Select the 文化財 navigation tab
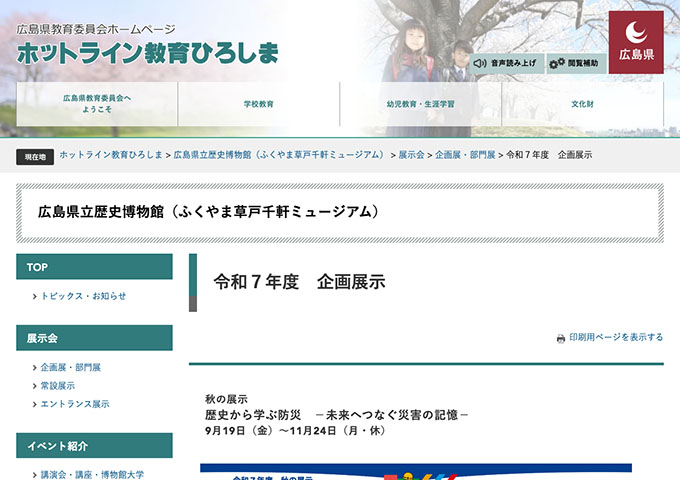This screenshot has height=480, width=680. click(582, 104)
